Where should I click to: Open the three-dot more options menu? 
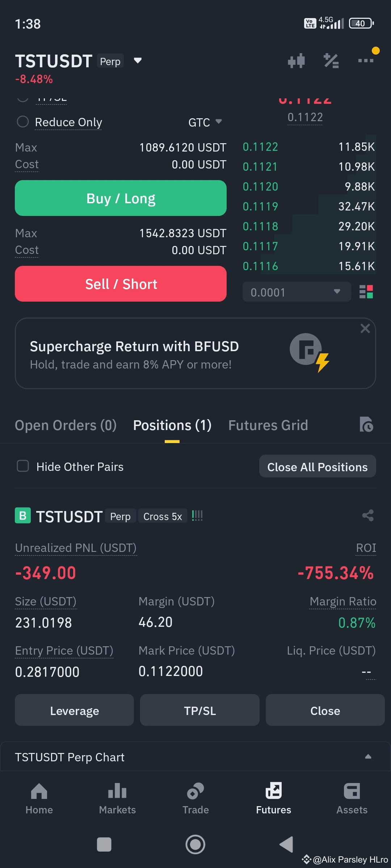(x=366, y=60)
